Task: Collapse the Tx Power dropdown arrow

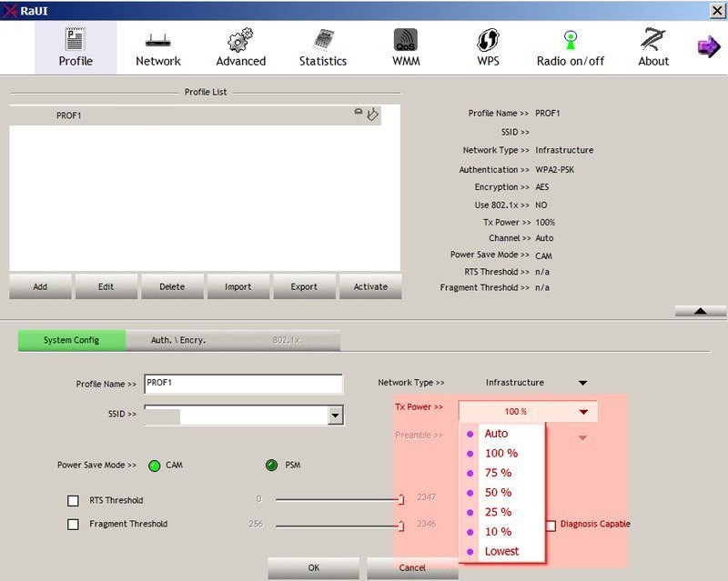Action: coord(583,412)
